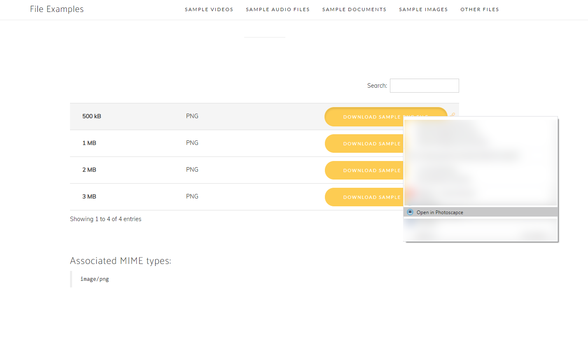The image size is (588, 364).
Task: Click the Photoscape icon in the context menu
Action: click(x=410, y=212)
